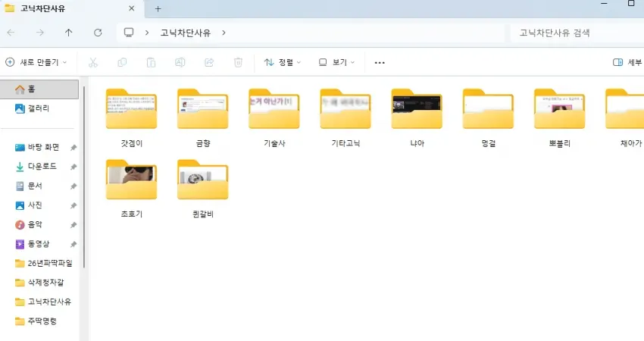Go back with the left arrow

pyautogui.click(x=11, y=33)
